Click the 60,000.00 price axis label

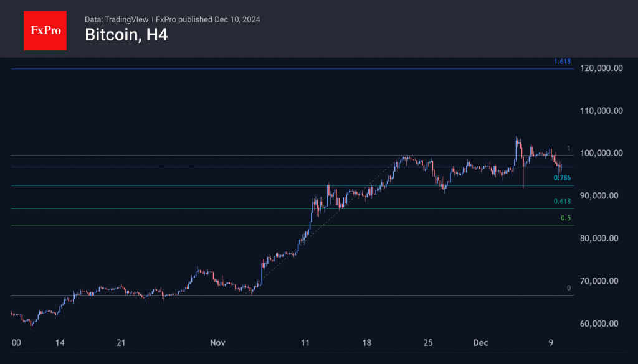coord(599,324)
